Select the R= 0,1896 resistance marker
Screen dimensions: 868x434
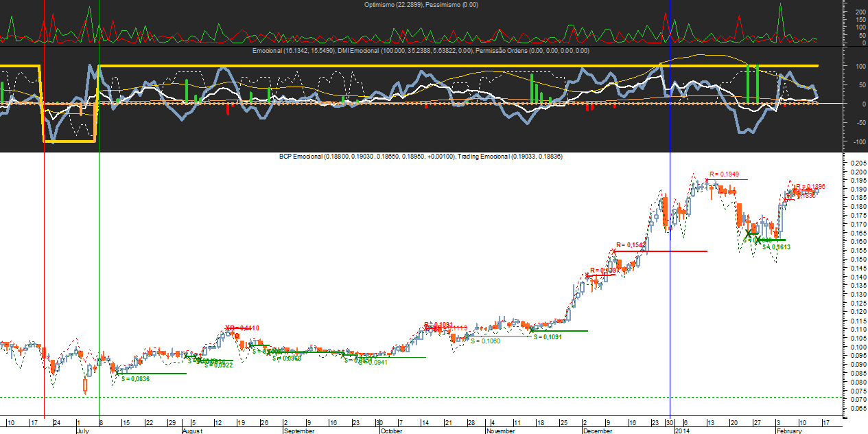[x=810, y=187]
